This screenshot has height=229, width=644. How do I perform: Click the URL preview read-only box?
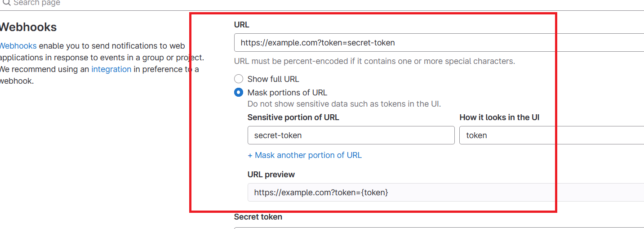pyautogui.click(x=445, y=193)
